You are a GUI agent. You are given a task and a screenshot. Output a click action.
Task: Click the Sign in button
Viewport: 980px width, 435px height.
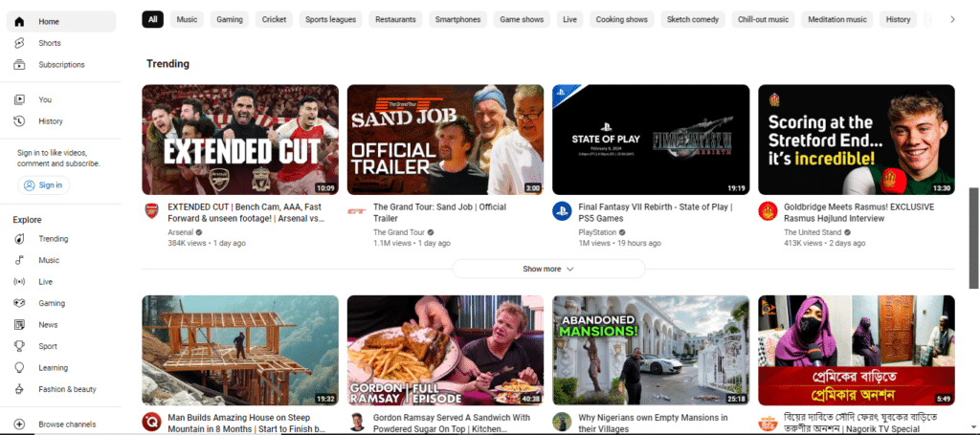44,185
